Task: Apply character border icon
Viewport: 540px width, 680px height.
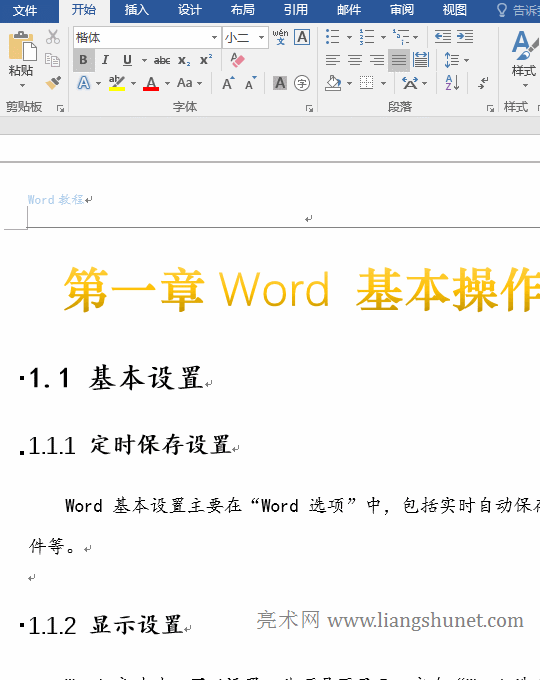Action: (302, 37)
